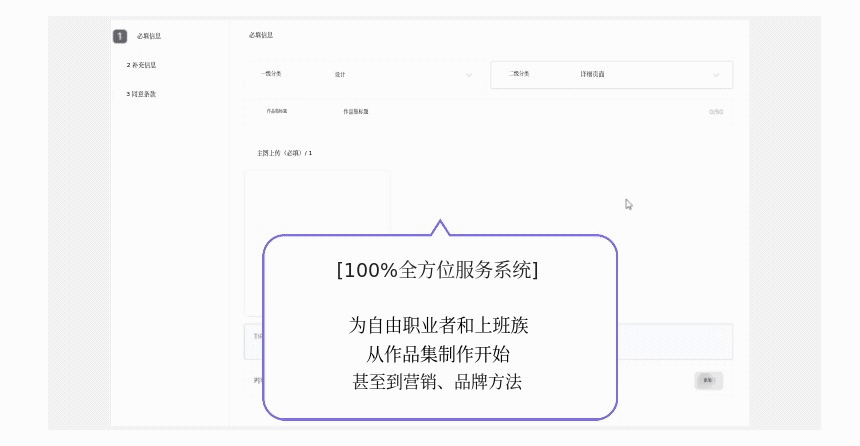This screenshot has width=860, height=446.
Task: Go to step 2 补充信息
Action: click(x=141, y=65)
